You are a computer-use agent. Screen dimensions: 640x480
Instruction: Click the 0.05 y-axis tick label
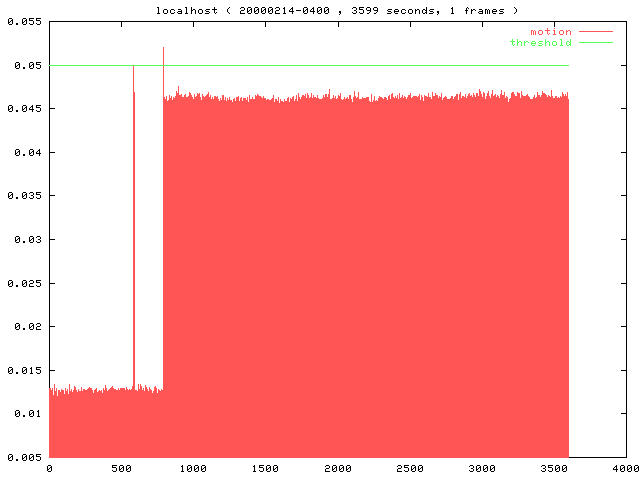coord(27,66)
